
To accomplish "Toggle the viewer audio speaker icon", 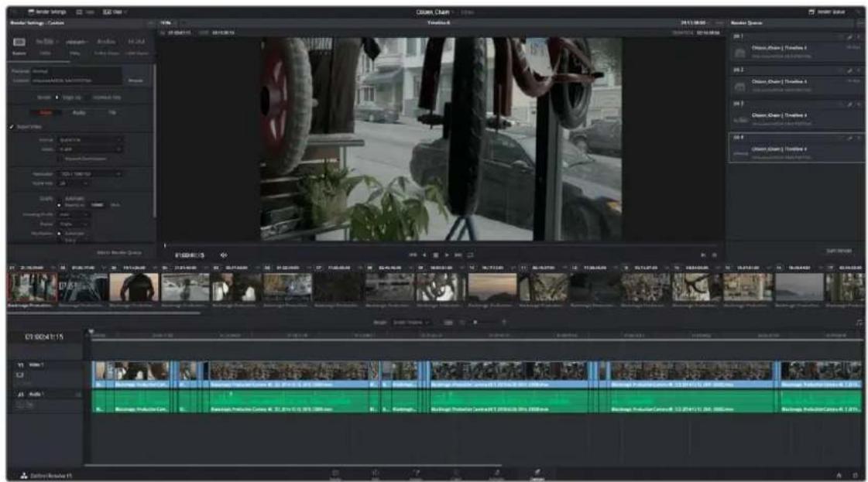I will pyautogui.click(x=224, y=255).
